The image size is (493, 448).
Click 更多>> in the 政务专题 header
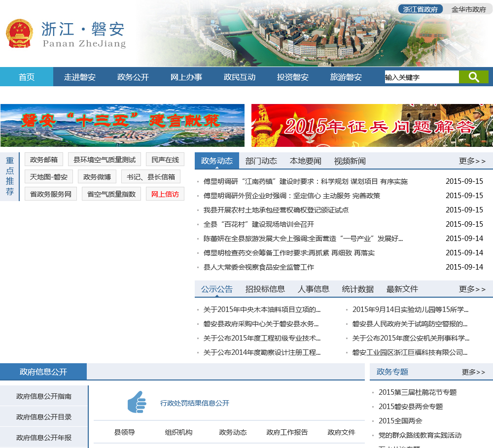tap(473, 372)
